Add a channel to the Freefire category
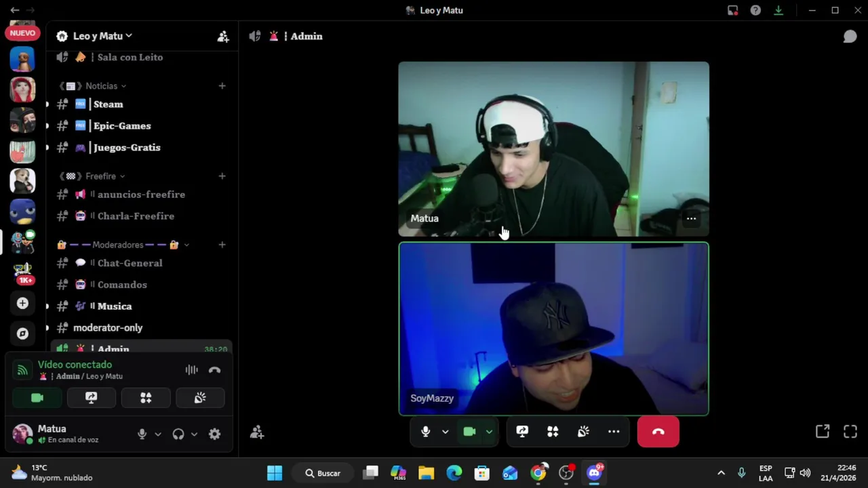Image resolution: width=868 pixels, height=488 pixels. coord(222,176)
